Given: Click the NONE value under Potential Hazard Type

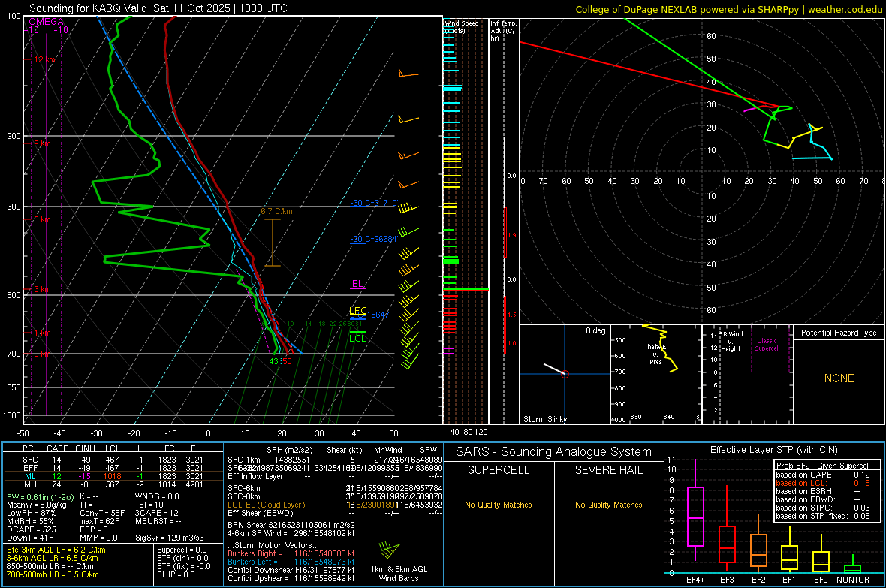Looking at the screenshot, I should click(x=839, y=378).
